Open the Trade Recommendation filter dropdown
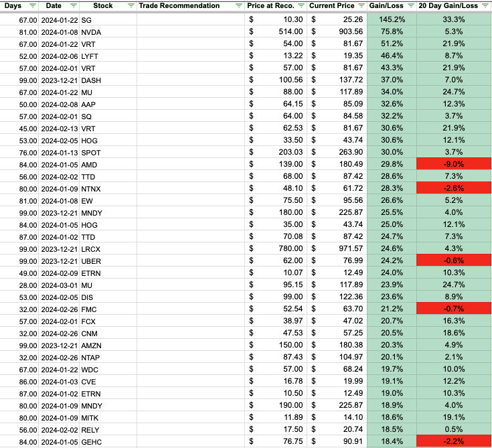This screenshot has width=492, height=448. [239, 5]
